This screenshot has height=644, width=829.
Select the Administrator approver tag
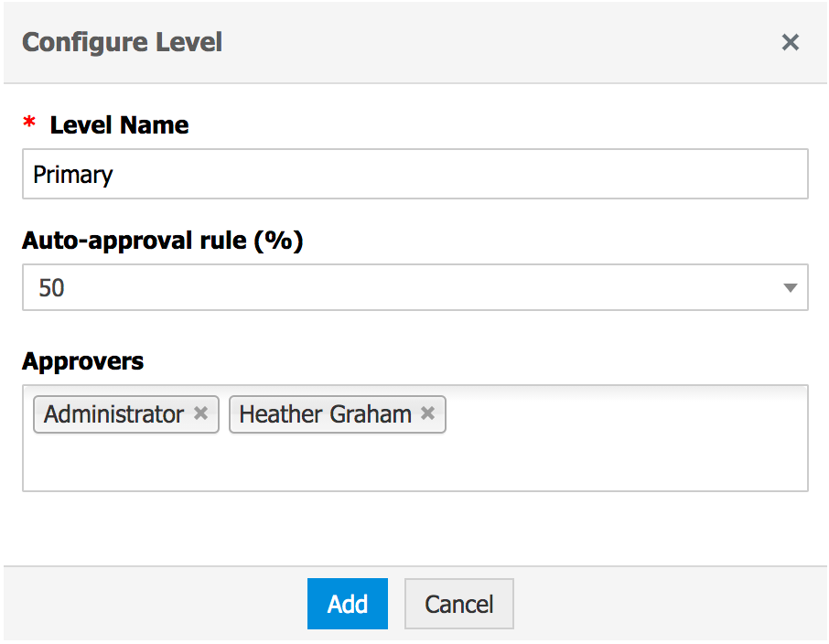tap(113, 414)
